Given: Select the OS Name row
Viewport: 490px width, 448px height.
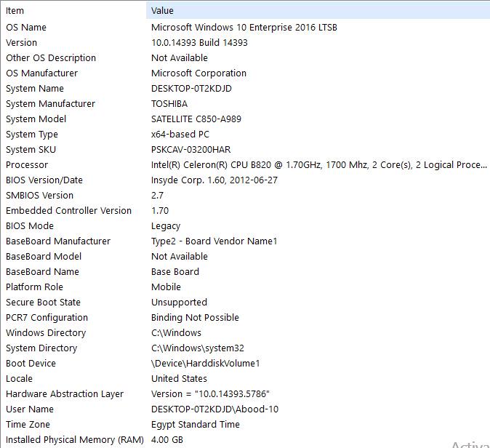Looking at the screenshot, I should tap(26, 28).
